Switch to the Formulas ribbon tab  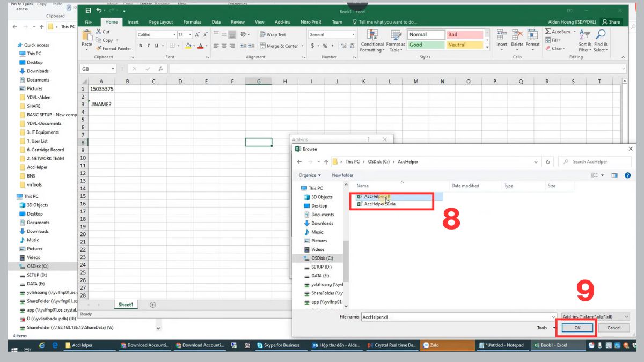[192, 22]
